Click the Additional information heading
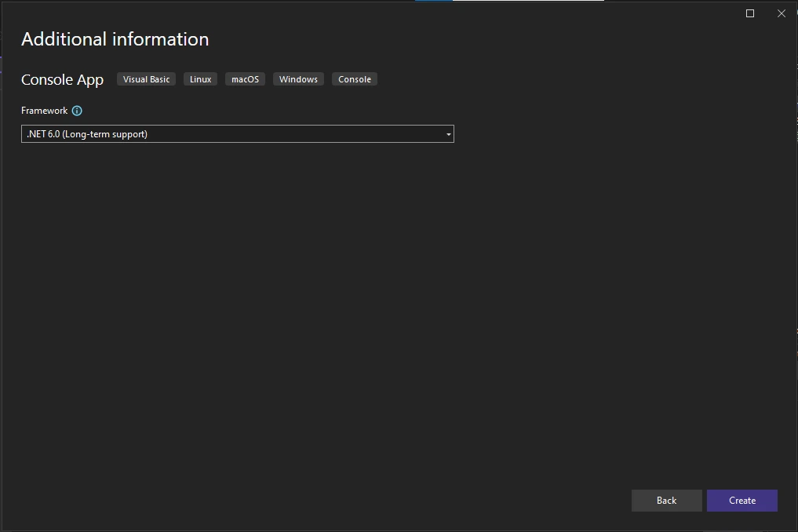The image size is (798, 532). pyautogui.click(x=115, y=39)
